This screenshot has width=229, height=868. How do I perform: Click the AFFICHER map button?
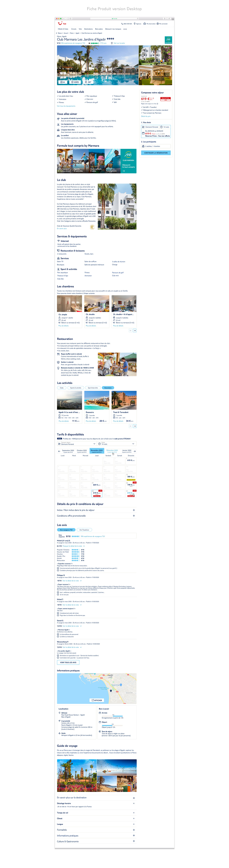[97, 700]
